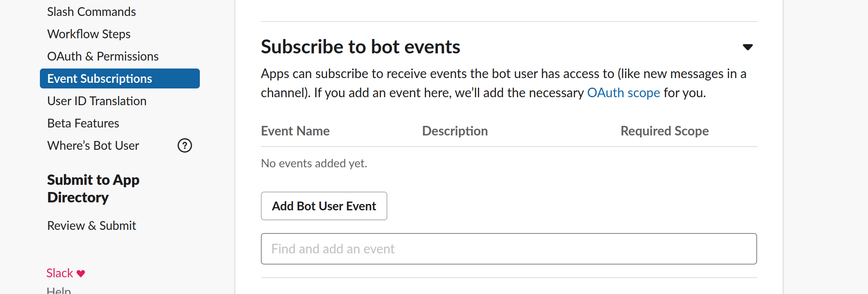Go to Review & Submit
The height and width of the screenshot is (294, 868).
point(92,226)
